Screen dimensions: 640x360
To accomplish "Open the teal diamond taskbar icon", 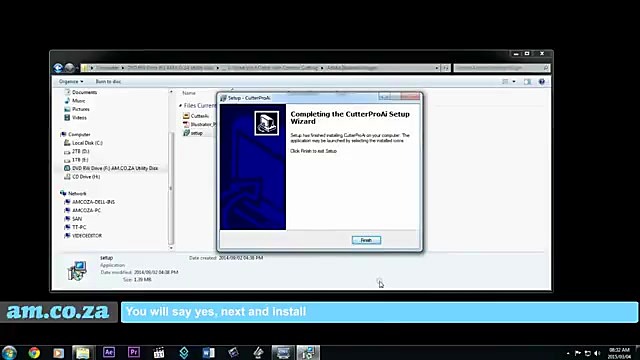I will click(x=184, y=353).
